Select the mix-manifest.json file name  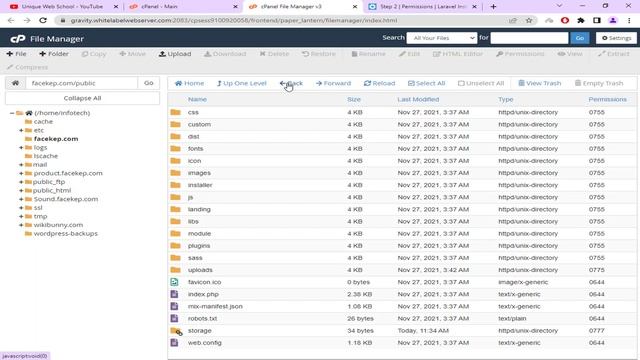point(215,306)
